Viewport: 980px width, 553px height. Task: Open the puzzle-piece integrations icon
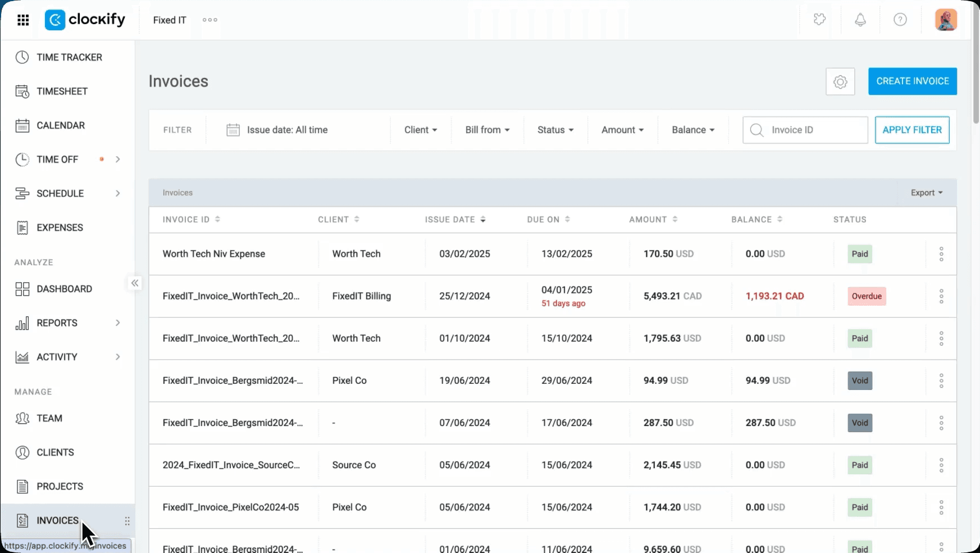pos(819,20)
